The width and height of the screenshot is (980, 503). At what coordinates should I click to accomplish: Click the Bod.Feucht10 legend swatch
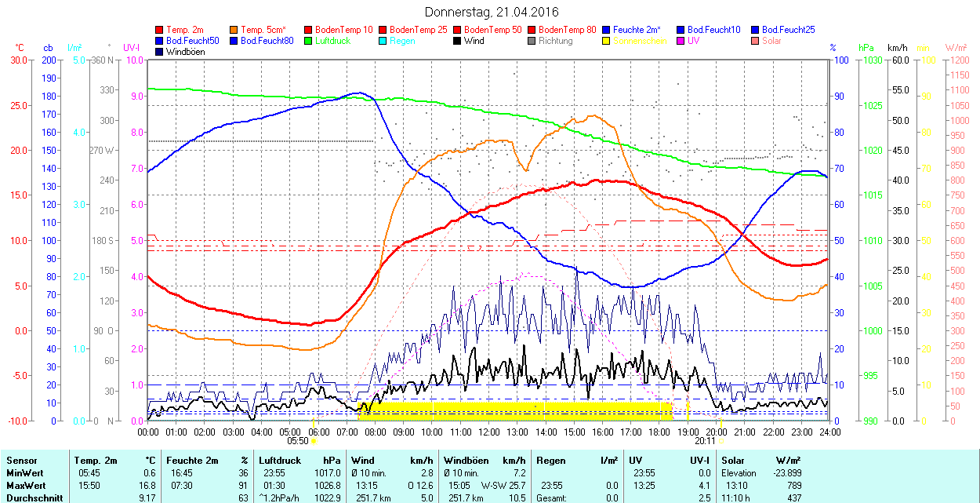pos(681,30)
